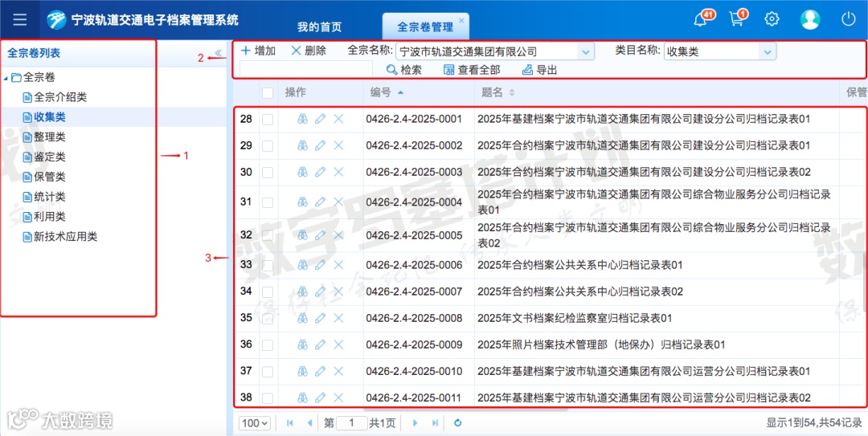Open the 类目名称 dropdown
Viewport: 868px width, 436px height.
tap(768, 52)
